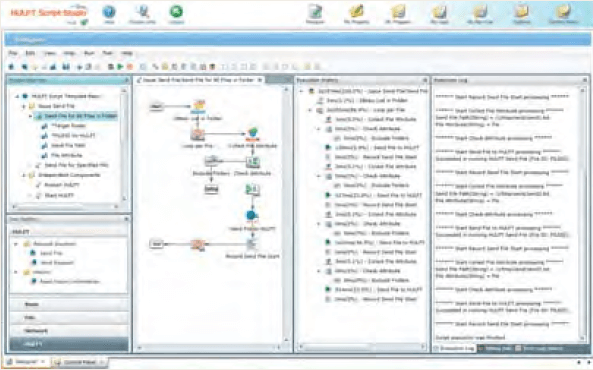Open the File menu
593x370 pixels.
tap(13, 53)
